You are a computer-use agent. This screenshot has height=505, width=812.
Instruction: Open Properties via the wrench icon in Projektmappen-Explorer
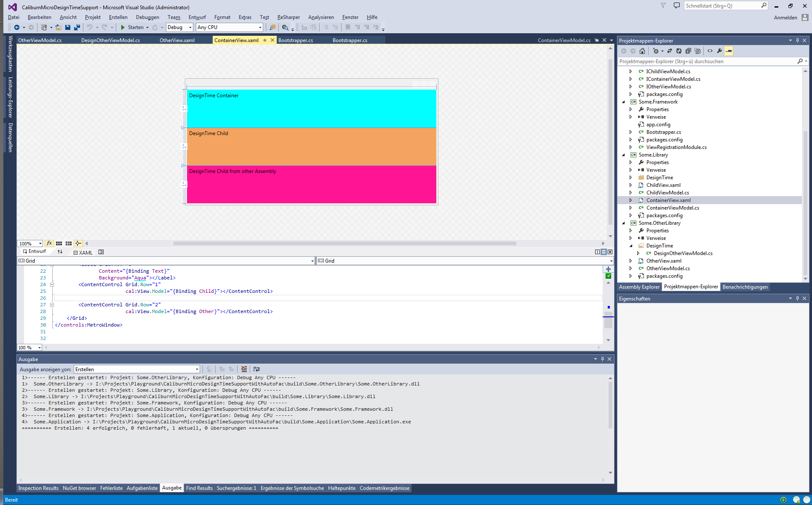[x=720, y=51]
